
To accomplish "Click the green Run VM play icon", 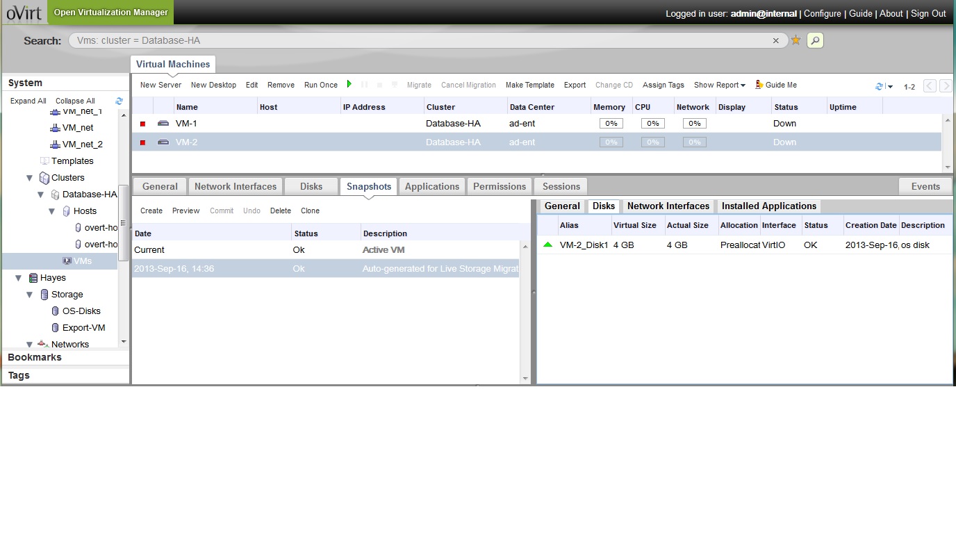I will coord(349,84).
